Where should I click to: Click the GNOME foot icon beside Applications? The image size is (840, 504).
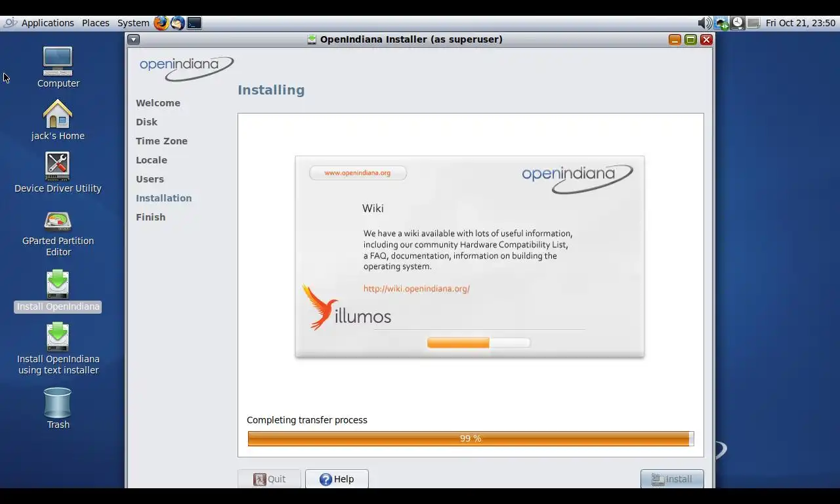tap(10, 23)
